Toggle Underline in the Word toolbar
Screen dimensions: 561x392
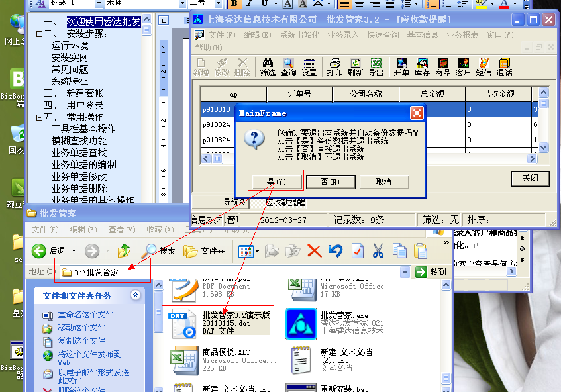(264, 3)
